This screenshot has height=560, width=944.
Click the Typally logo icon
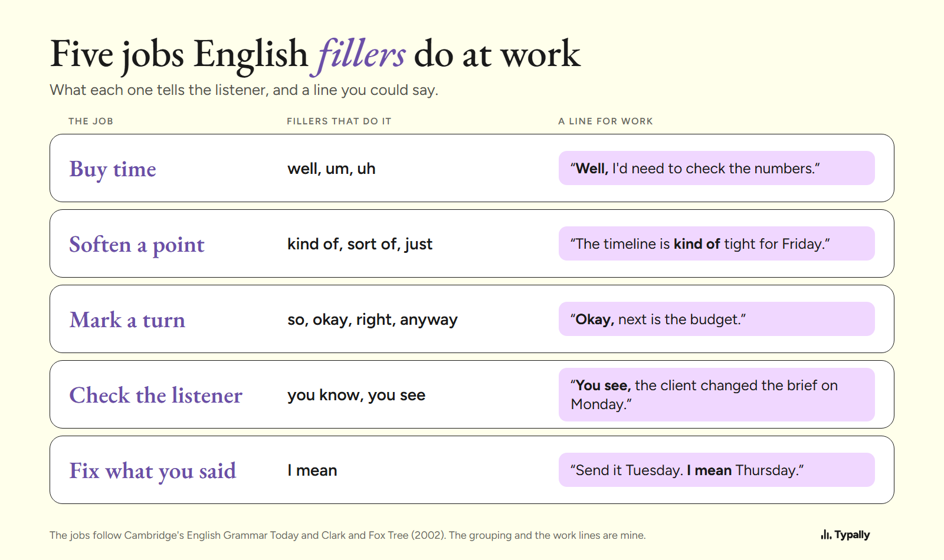coord(825,535)
